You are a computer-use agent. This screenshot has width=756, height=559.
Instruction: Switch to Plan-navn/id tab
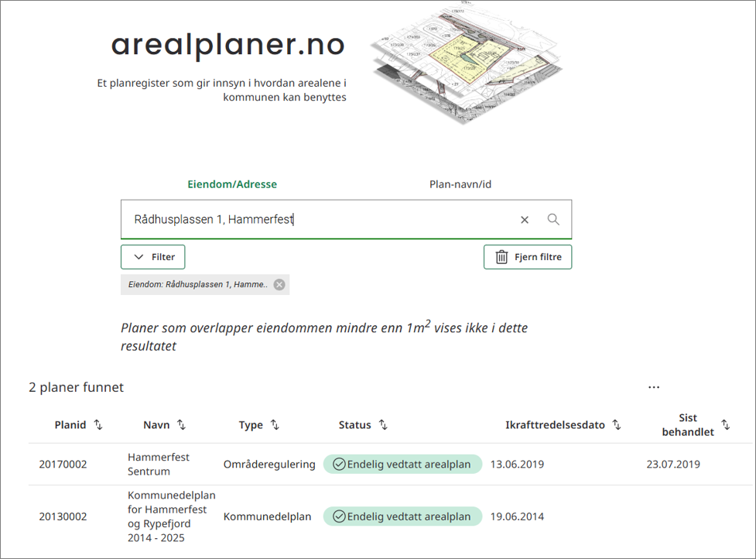pos(460,184)
